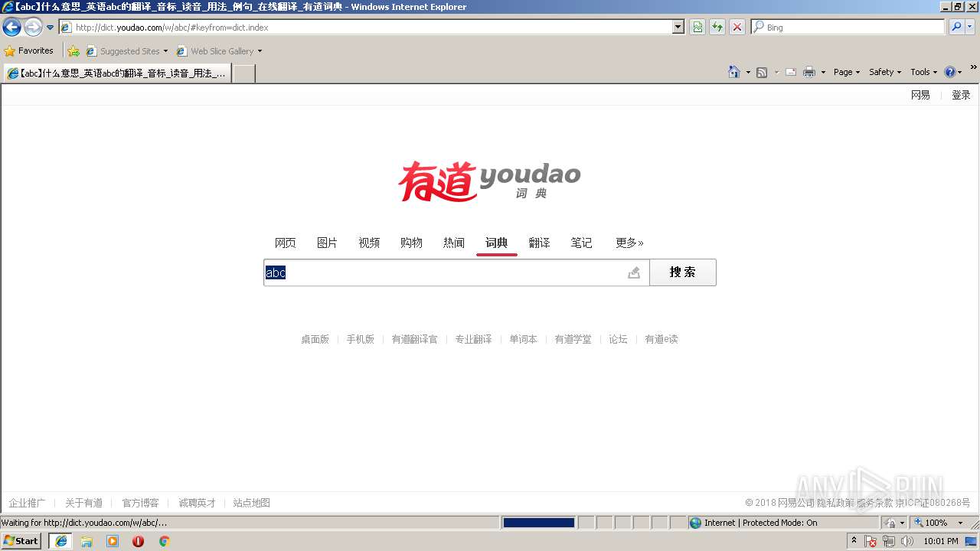Click the browser Forward arrow button
The image size is (980, 551).
(33, 28)
